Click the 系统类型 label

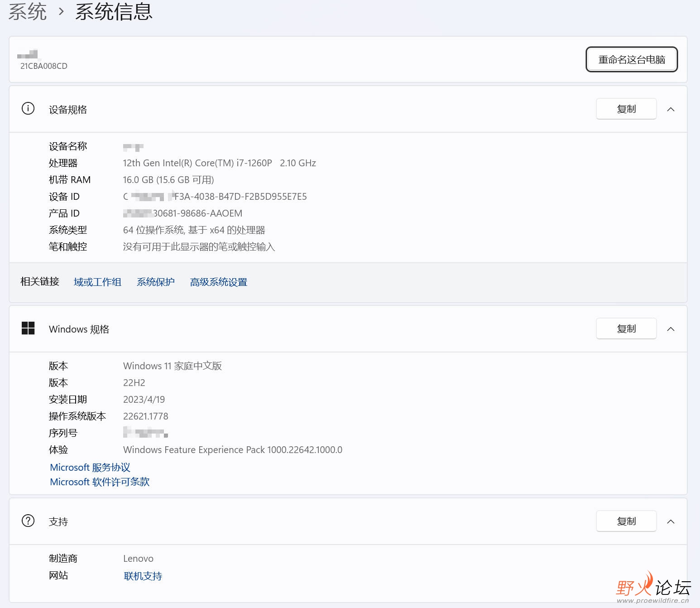coord(68,230)
